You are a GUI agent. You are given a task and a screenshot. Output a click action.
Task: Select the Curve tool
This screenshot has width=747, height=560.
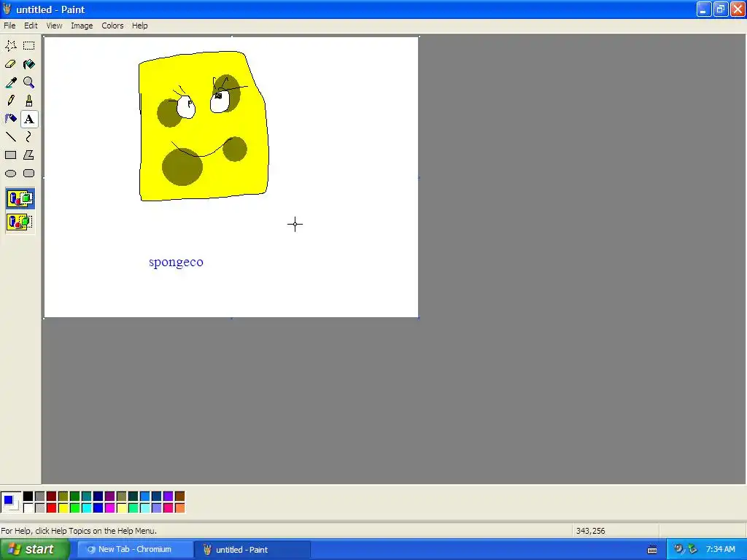pos(29,137)
